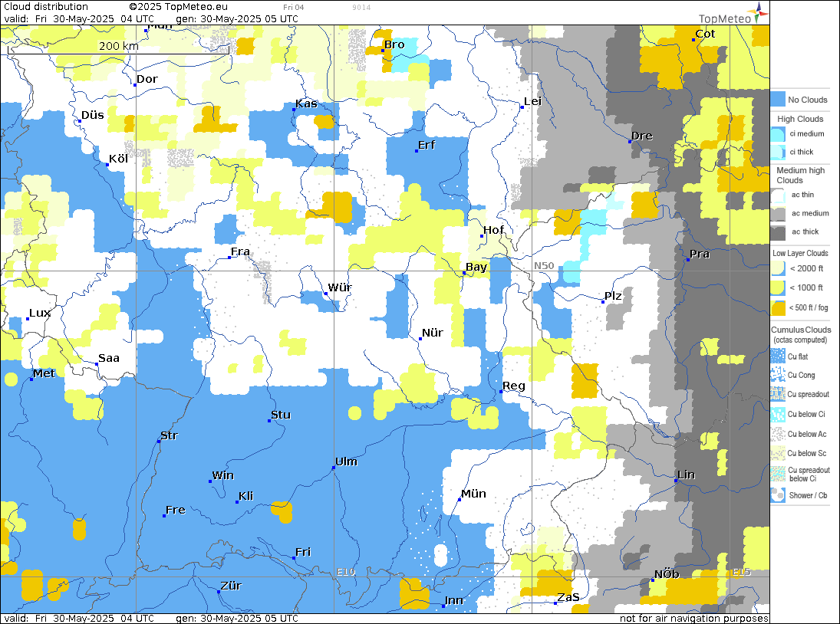840x624 pixels.
Task: Click the Cu spreadout below Ci icon
Action: click(x=778, y=475)
